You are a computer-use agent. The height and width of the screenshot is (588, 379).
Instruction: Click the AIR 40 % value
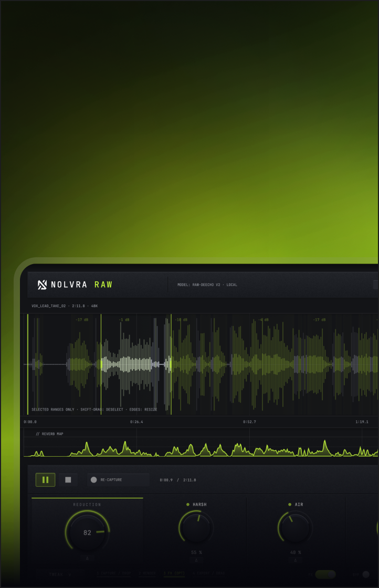tap(296, 552)
